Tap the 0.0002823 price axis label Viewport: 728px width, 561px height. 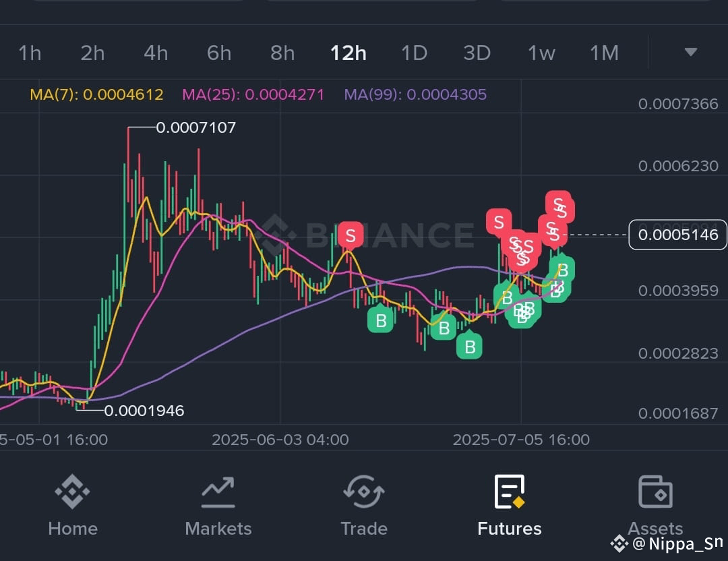tap(678, 353)
